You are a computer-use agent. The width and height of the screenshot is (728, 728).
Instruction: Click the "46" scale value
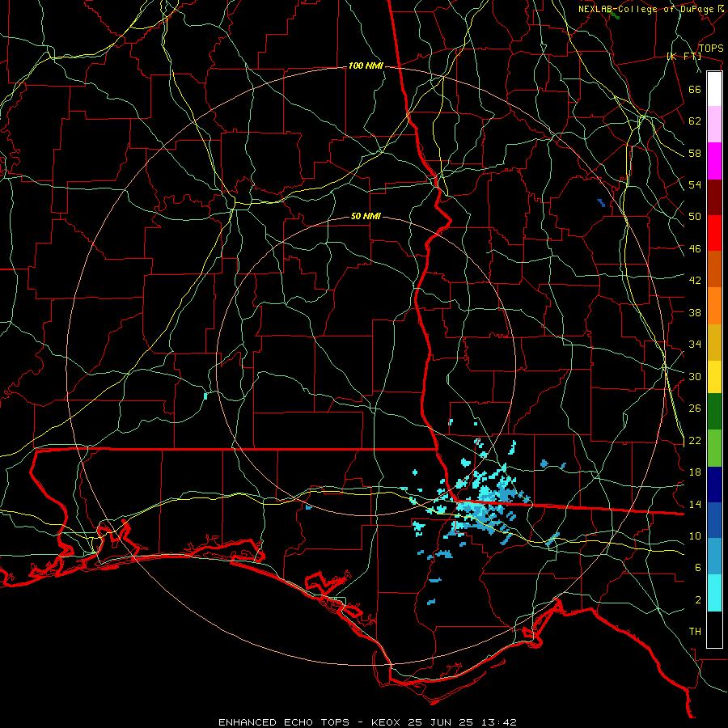click(695, 248)
